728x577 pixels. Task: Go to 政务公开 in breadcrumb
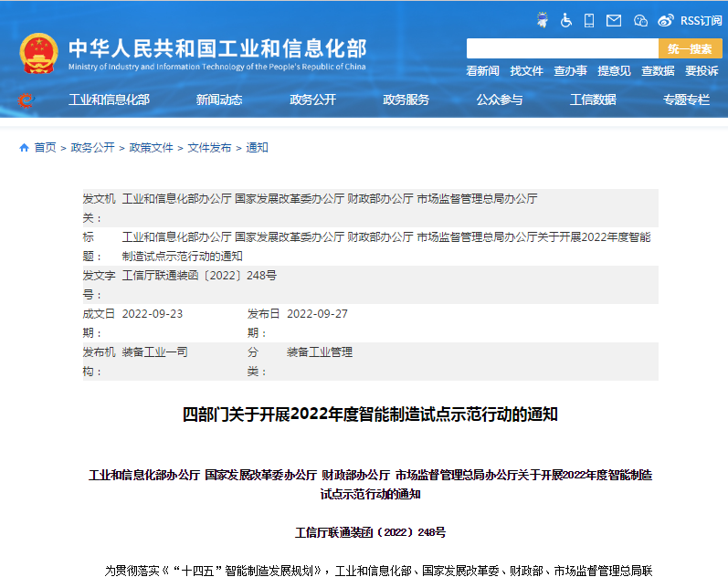pyautogui.click(x=92, y=148)
